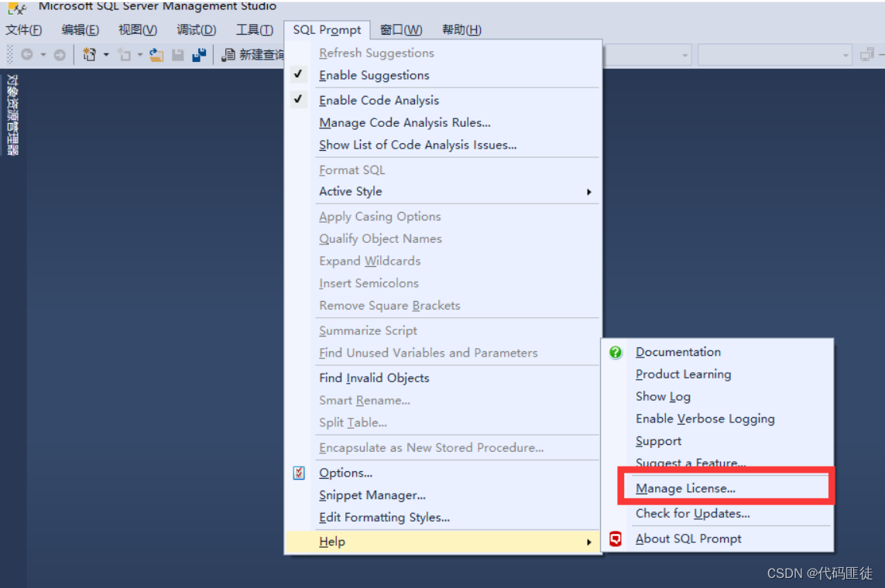Open the first toolbar combo box dropdown
This screenshot has height=588, width=885.
(x=684, y=55)
